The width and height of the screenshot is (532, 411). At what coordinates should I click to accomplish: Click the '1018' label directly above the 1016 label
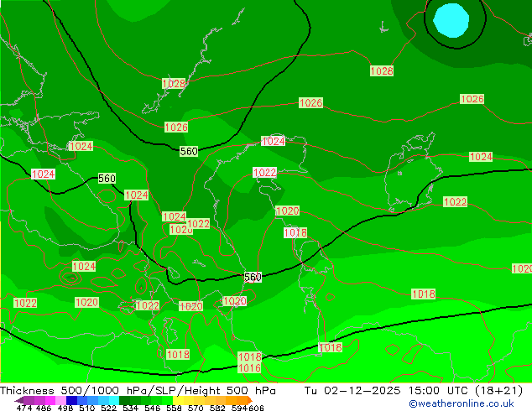point(250,356)
